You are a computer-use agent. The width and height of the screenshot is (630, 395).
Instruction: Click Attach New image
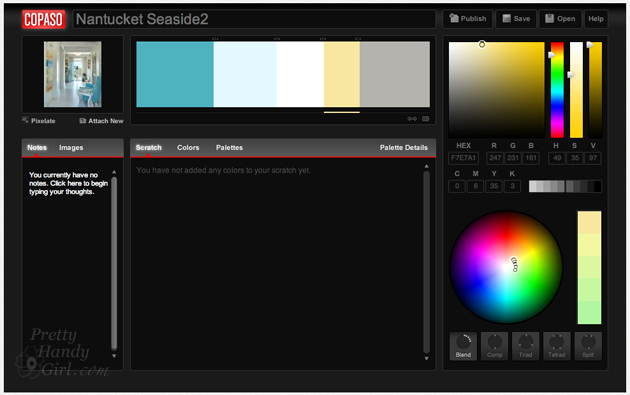click(101, 121)
